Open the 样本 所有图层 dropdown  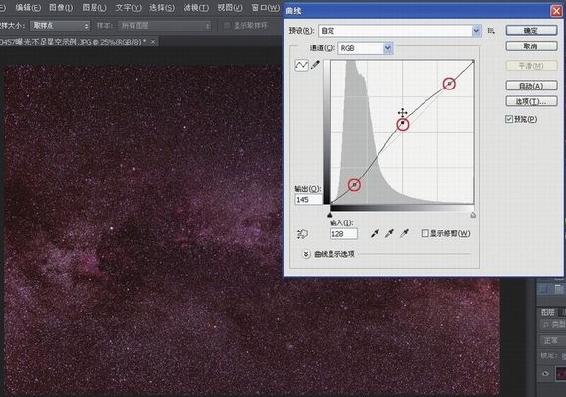tap(165, 26)
